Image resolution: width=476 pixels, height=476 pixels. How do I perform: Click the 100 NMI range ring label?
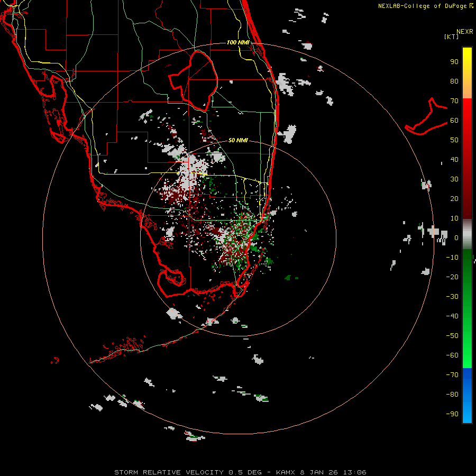click(238, 42)
